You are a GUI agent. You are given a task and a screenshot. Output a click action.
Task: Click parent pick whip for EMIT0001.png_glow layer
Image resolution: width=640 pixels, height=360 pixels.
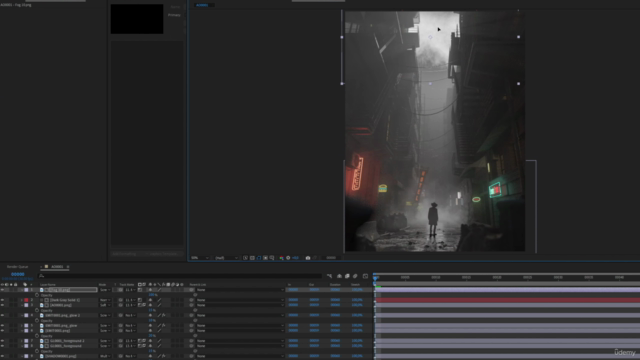tap(191, 326)
